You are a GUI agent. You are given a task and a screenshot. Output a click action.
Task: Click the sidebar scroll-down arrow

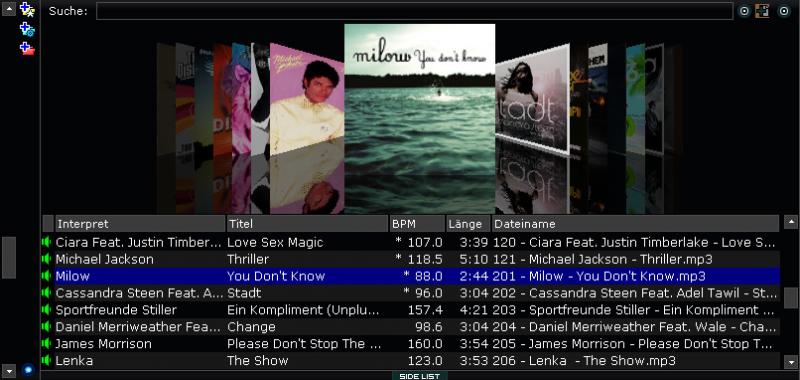pos(9,370)
